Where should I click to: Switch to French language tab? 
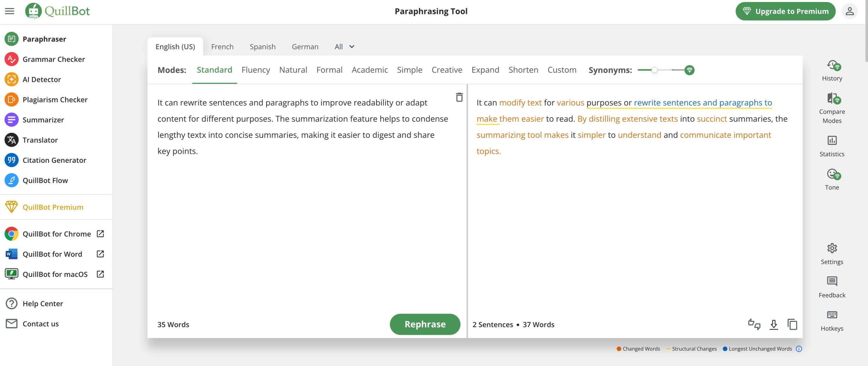pos(222,47)
